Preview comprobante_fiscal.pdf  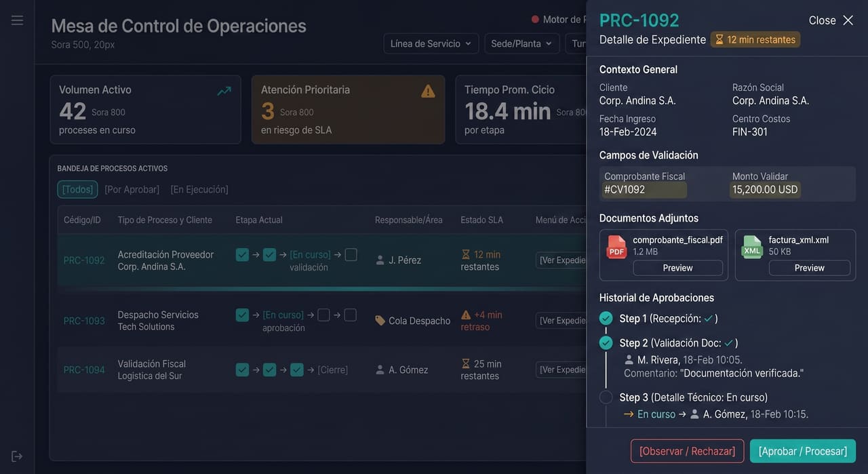678,268
